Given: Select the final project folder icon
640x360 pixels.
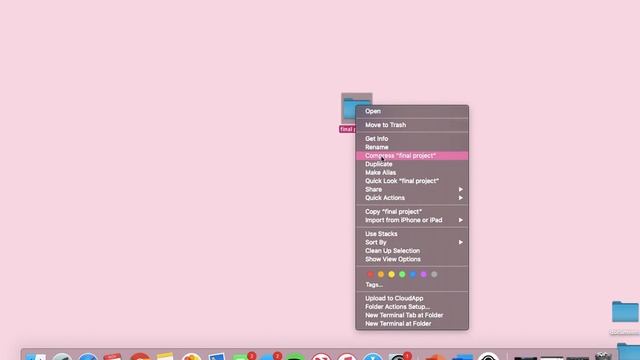Looking at the screenshot, I should tap(349, 108).
